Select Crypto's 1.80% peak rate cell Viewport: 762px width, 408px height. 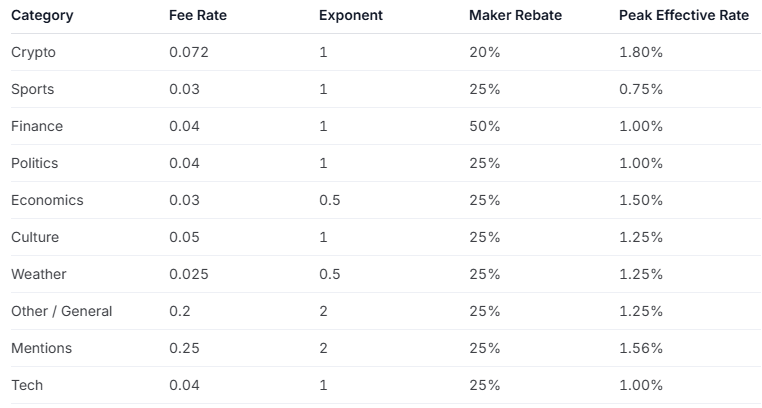[641, 52]
